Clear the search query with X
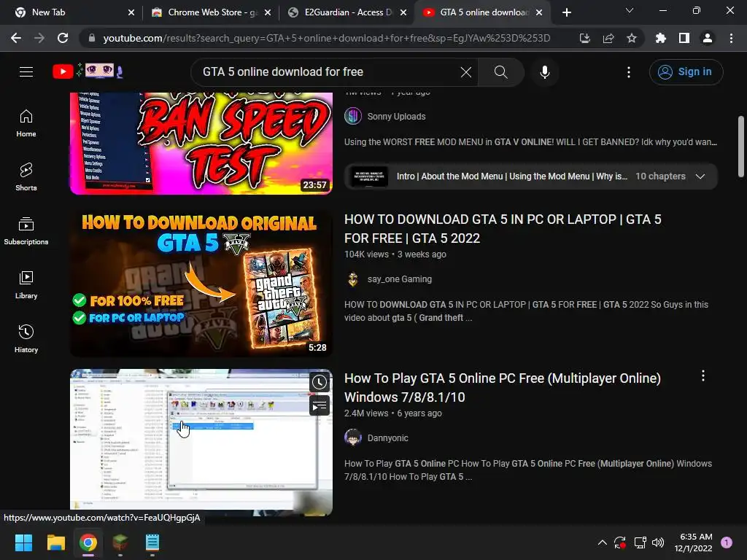The height and width of the screenshot is (560, 747). point(466,72)
